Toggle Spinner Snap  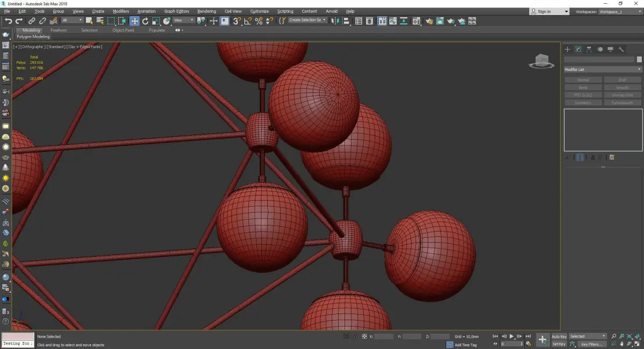tap(269, 21)
